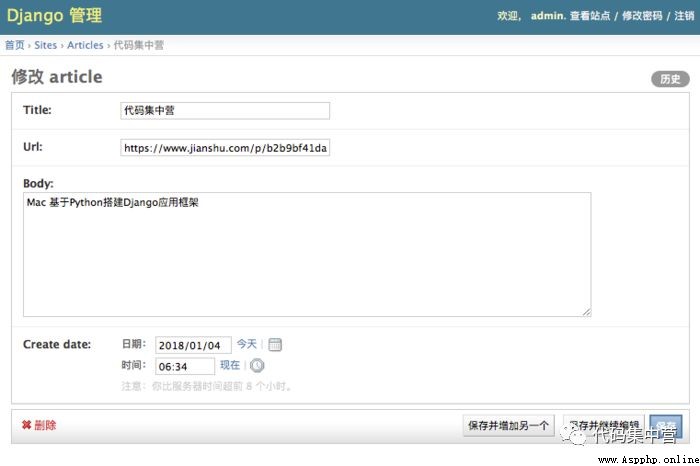Viewport: 700px width, 466px height.
Task: Open the clock time picker icon
Action: coord(257,366)
